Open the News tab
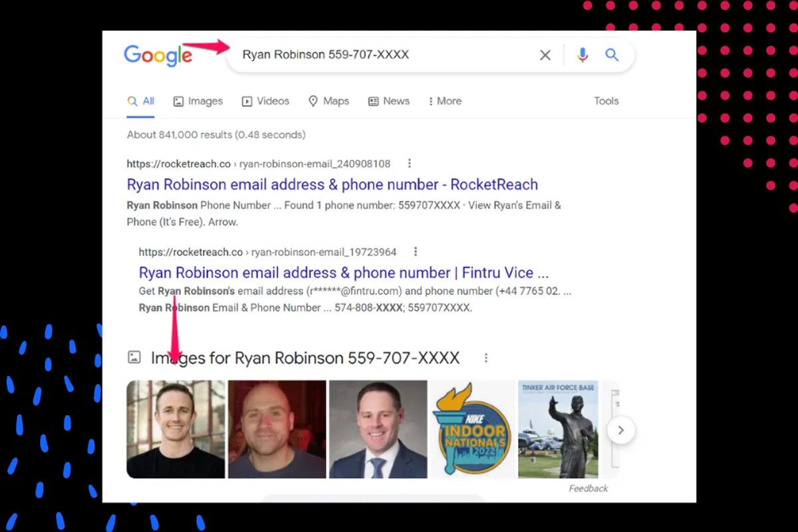The height and width of the screenshot is (532, 798). 389,101
